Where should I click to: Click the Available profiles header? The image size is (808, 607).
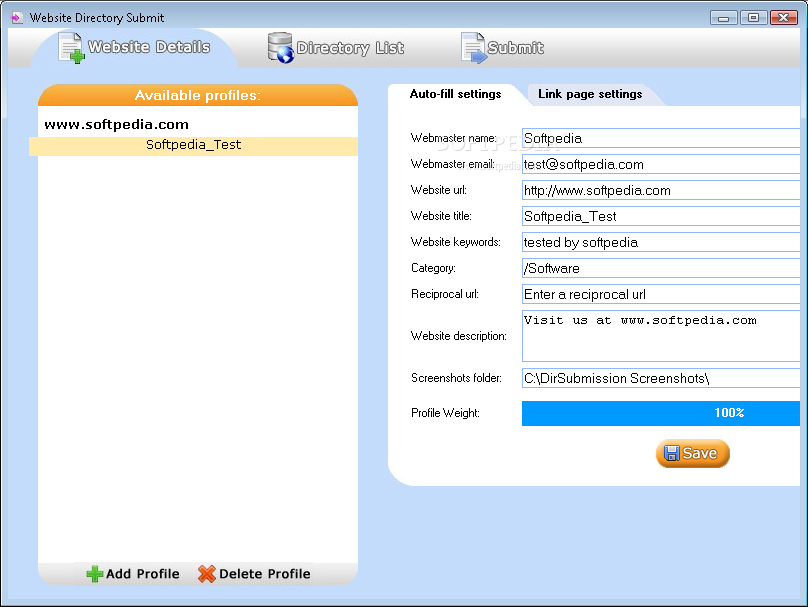(198, 95)
